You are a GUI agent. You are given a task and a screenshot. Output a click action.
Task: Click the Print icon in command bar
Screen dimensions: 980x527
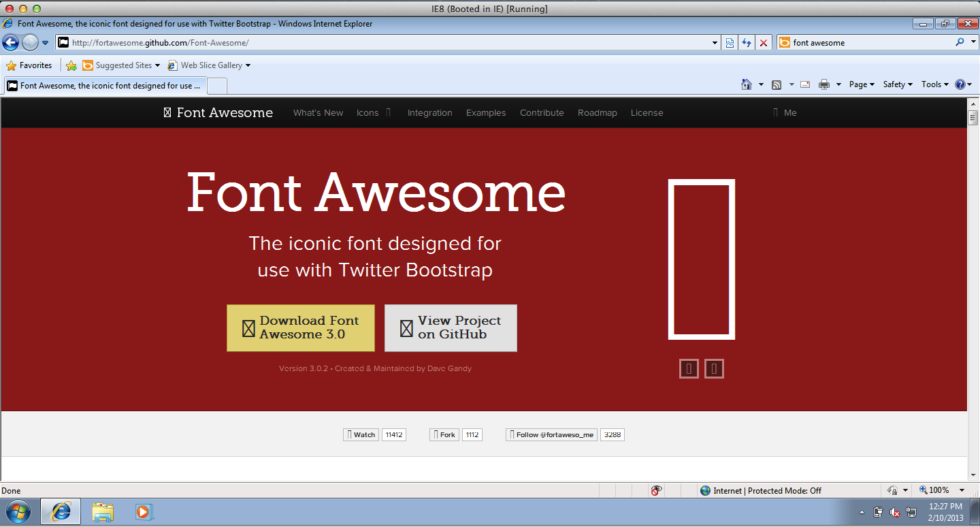(x=824, y=84)
